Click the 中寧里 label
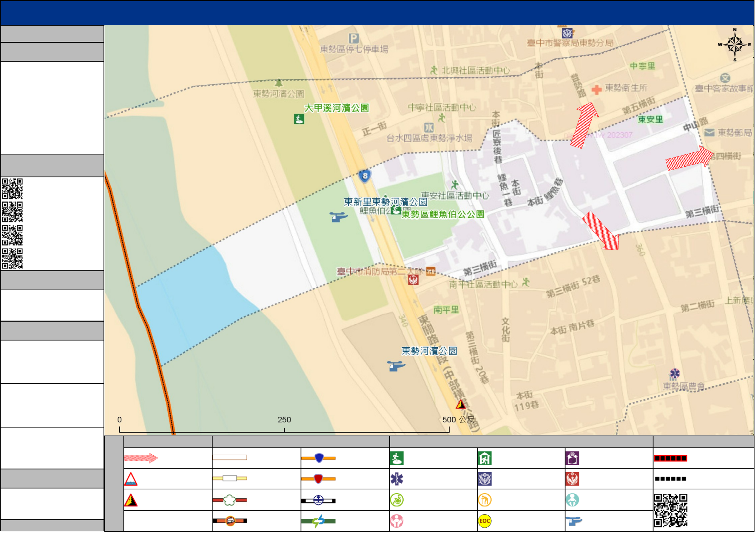The height and width of the screenshot is (533, 756). [643, 66]
